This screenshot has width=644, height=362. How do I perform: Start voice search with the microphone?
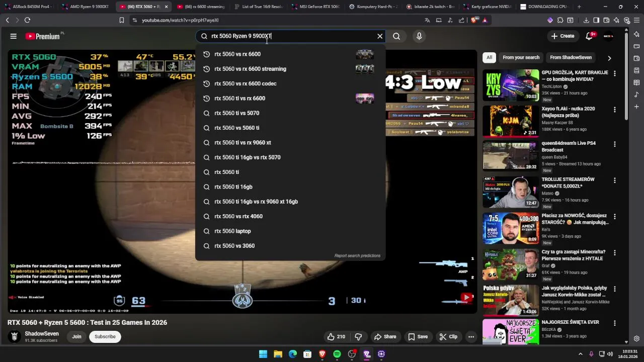click(x=419, y=36)
